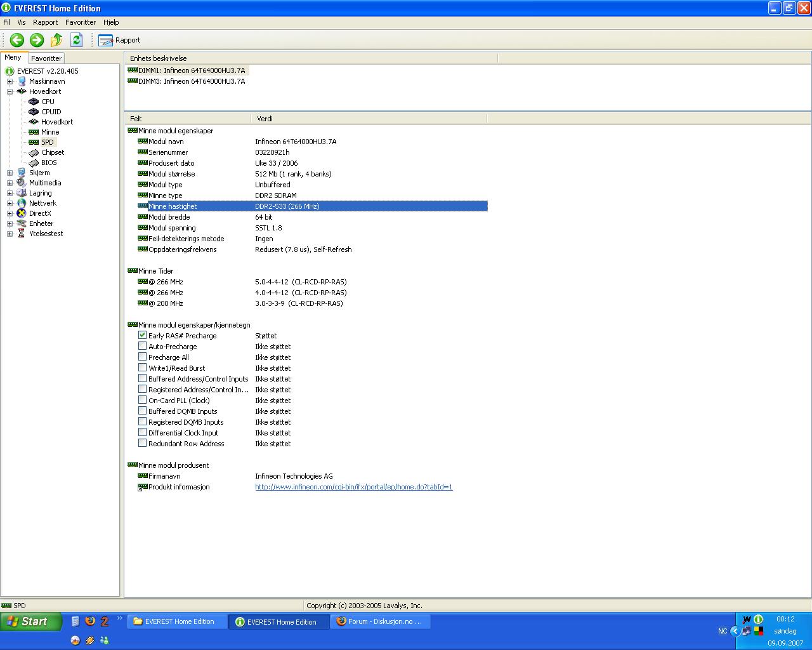Switch to EVEREST folder taskbar window
The image size is (812, 650).
tap(178, 621)
